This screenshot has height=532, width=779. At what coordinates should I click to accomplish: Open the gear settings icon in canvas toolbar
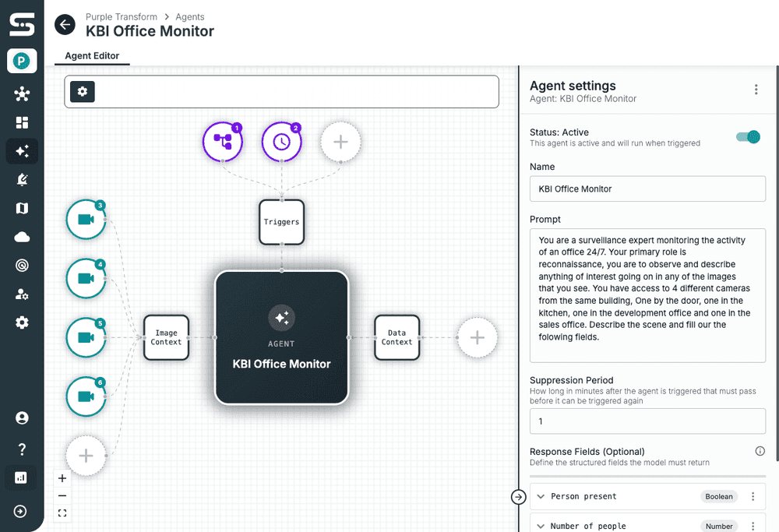click(83, 91)
